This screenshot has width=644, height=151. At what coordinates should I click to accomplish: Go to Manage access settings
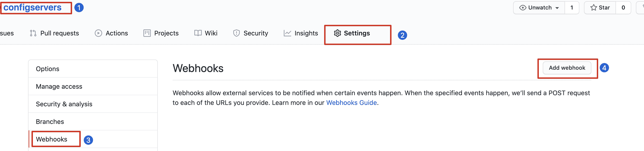coord(59,86)
